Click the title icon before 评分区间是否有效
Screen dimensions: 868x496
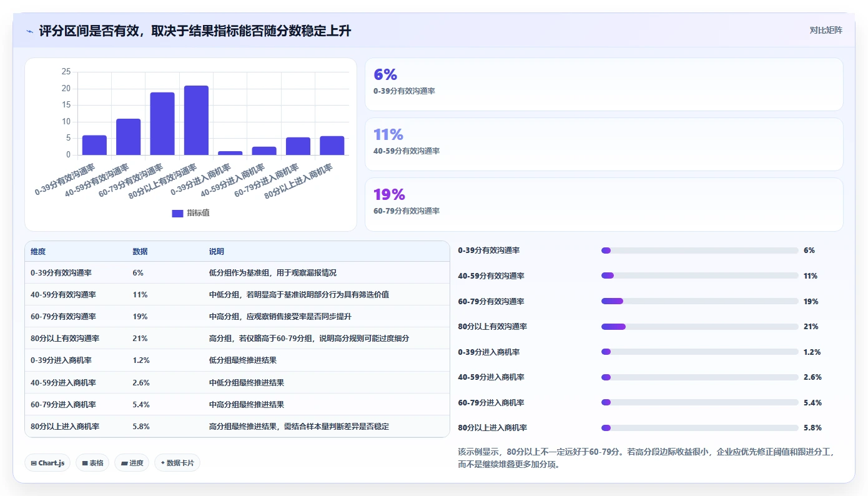(30, 31)
